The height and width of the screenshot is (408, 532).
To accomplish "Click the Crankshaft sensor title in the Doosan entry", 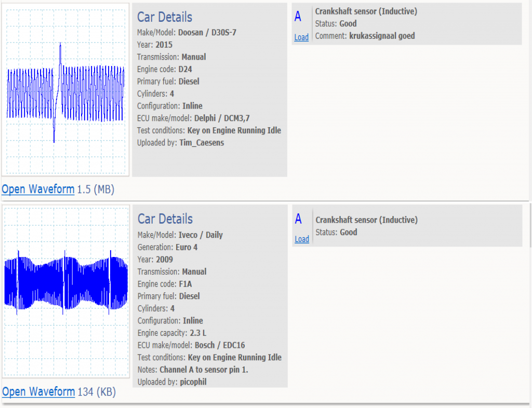I will coord(366,11).
